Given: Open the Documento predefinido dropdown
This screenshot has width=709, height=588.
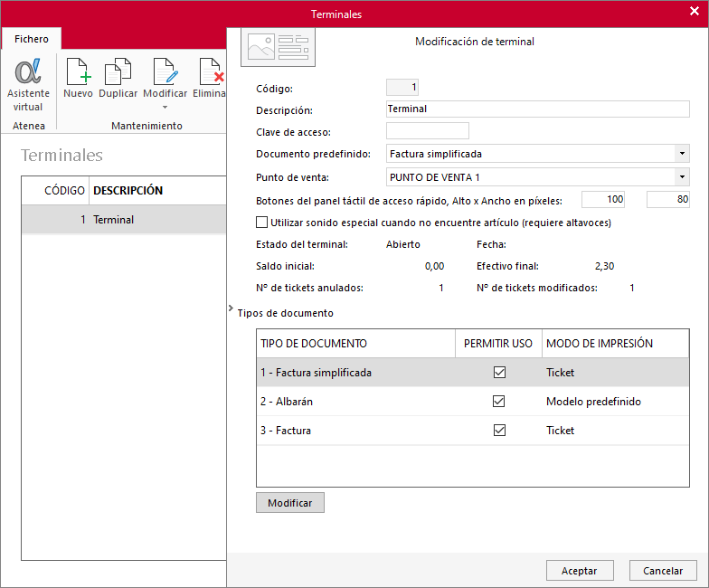Looking at the screenshot, I should coord(682,154).
